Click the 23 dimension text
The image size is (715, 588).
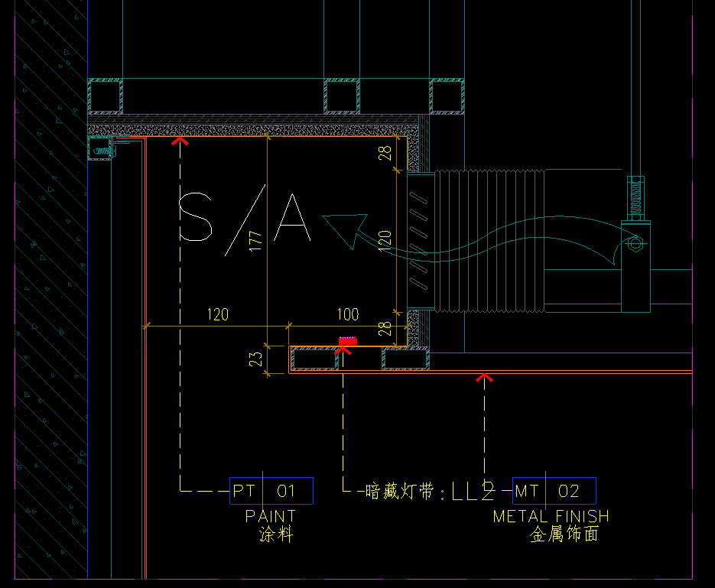tap(257, 357)
